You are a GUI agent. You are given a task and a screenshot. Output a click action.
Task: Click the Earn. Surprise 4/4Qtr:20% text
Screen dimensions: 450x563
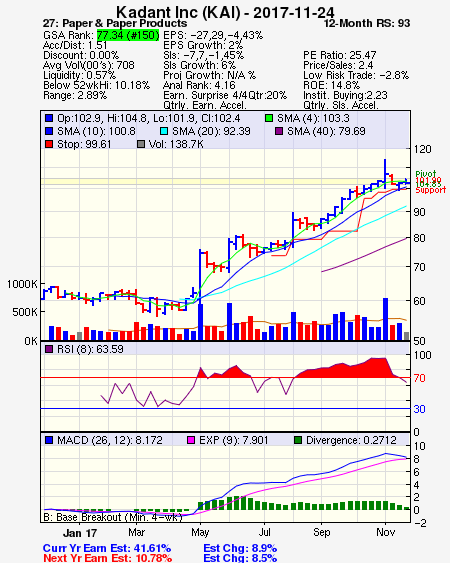click(225, 96)
